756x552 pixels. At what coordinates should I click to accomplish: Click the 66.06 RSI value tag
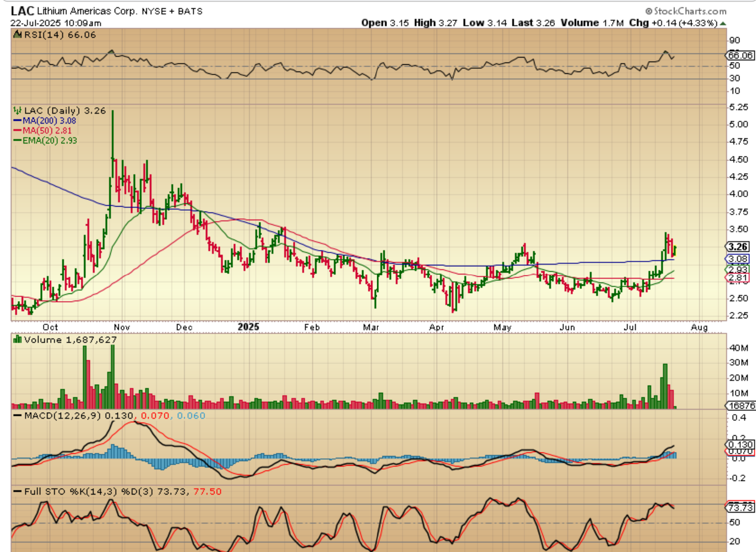click(740, 56)
